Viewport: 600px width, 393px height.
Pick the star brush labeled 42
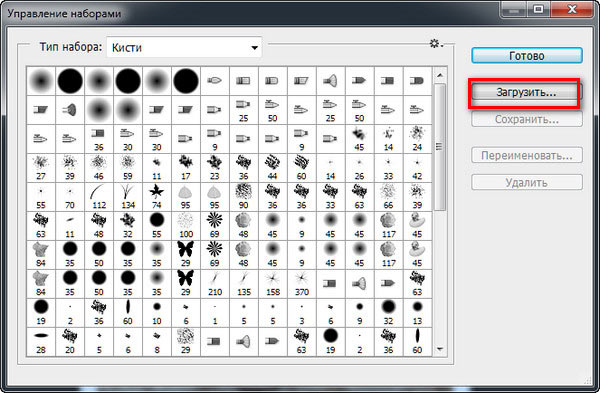pos(417,168)
